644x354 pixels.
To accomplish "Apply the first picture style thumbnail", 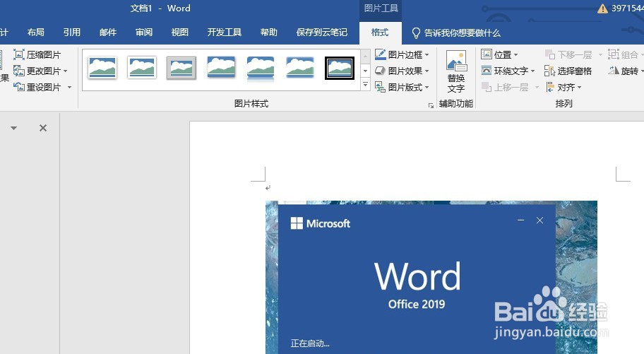I will [x=102, y=69].
